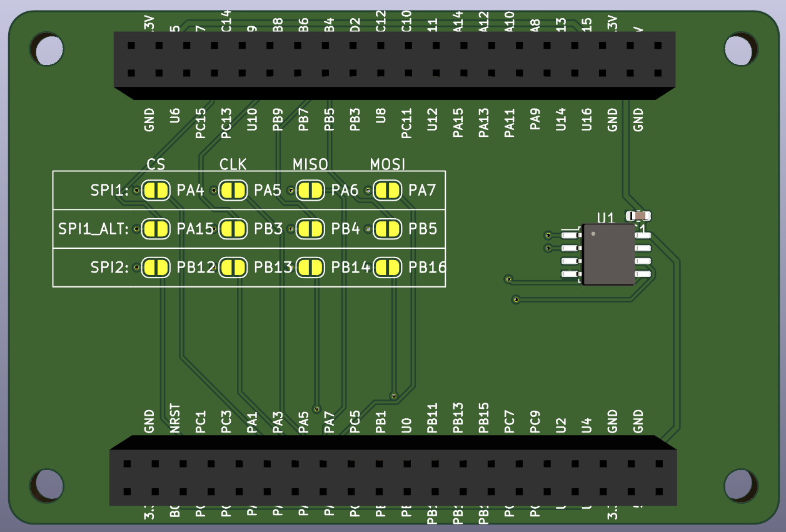This screenshot has height=532, width=786.
Task: Click the SPI1 solder jumper beside PA7
Action: pyautogui.click(x=387, y=191)
